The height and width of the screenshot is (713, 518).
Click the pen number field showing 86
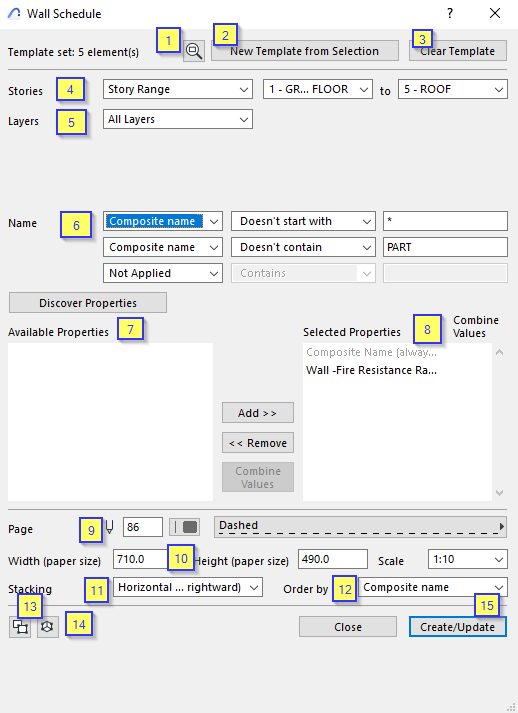(143, 527)
